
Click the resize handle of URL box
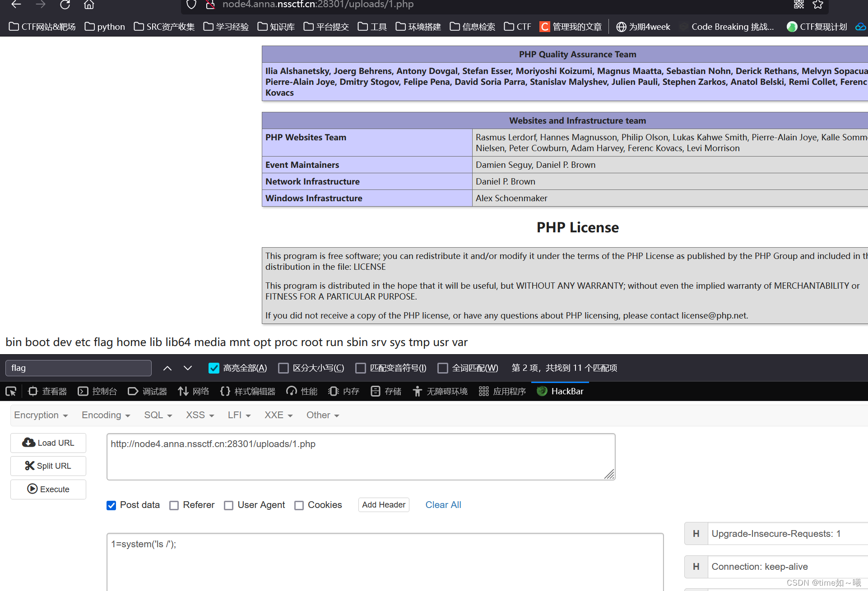point(609,474)
